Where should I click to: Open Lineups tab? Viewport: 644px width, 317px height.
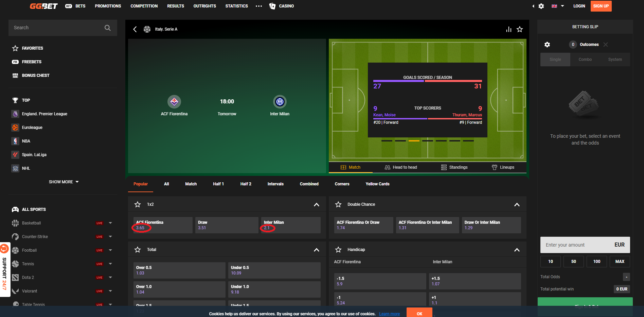pos(503,167)
